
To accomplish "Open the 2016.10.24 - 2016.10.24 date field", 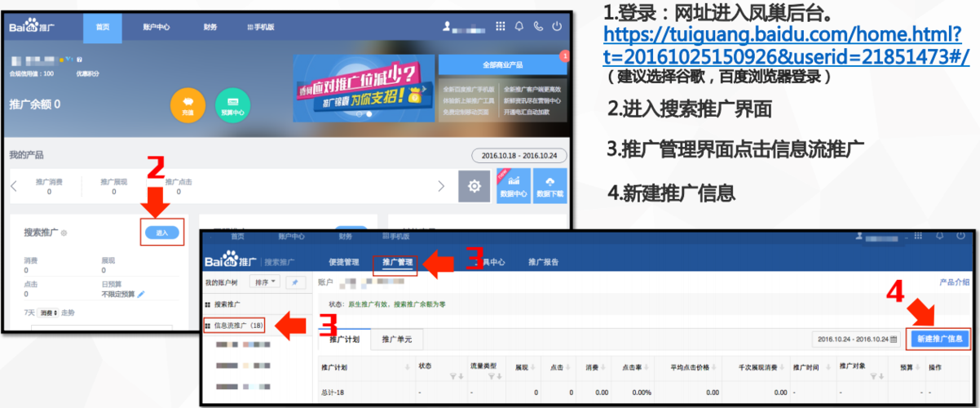I will point(856,339).
